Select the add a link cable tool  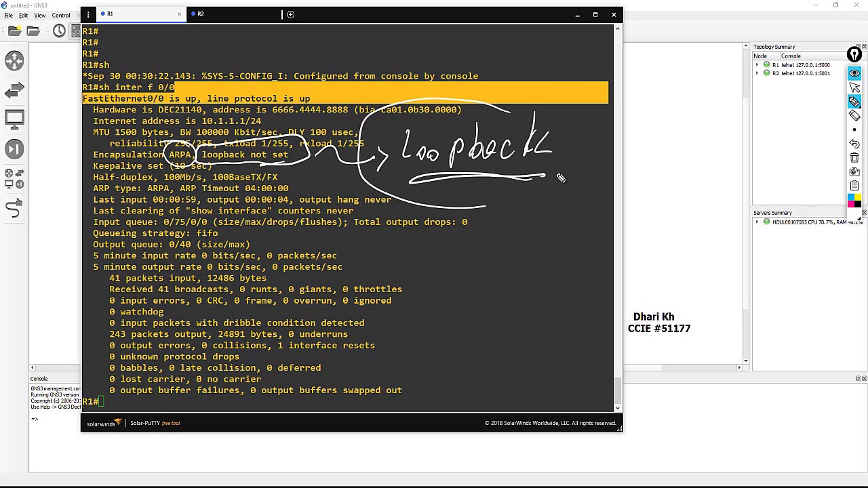(14, 208)
